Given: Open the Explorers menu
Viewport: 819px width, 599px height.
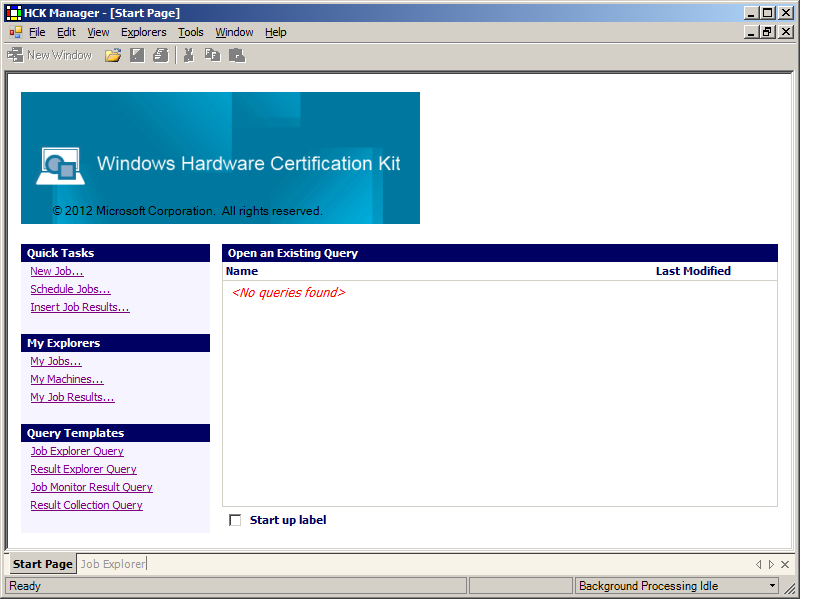Looking at the screenshot, I should pyautogui.click(x=143, y=32).
